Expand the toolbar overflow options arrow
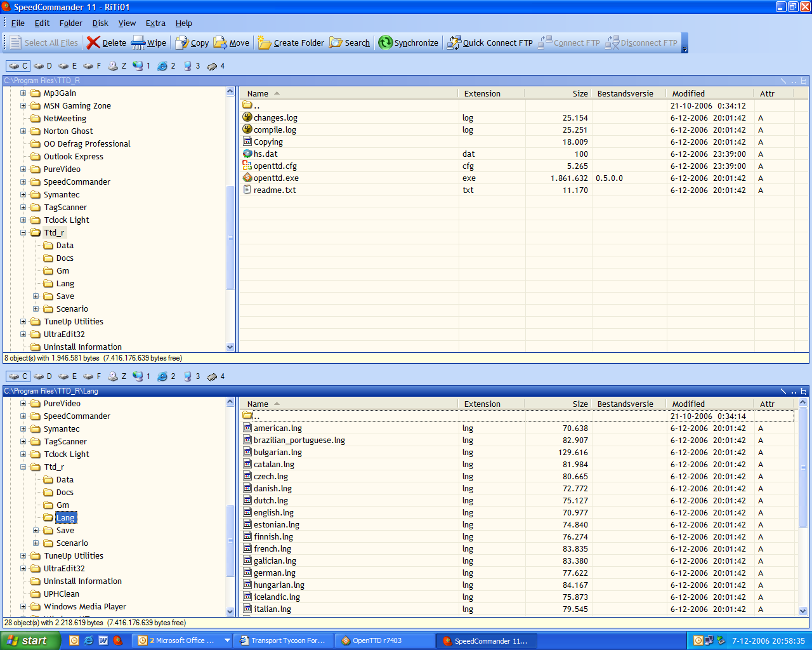 [x=684, y=43]
